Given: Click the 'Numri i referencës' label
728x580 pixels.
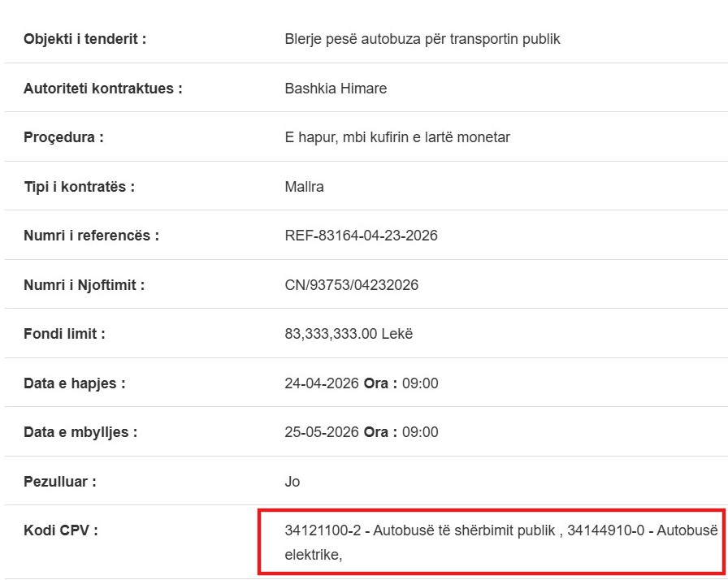Looking at the screenshot, I should pyautogui.click(x=91, y=236).
